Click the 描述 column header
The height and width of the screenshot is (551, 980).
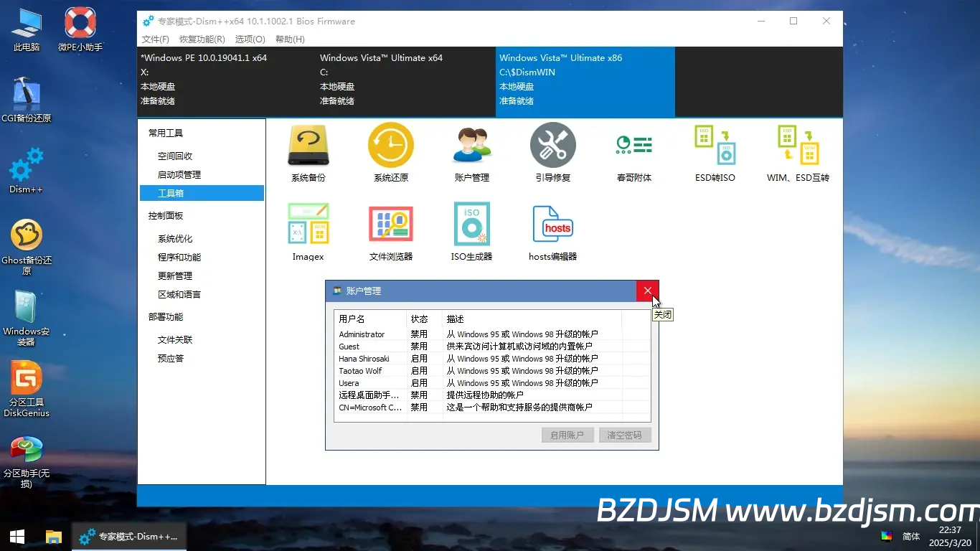click(532, 319)
